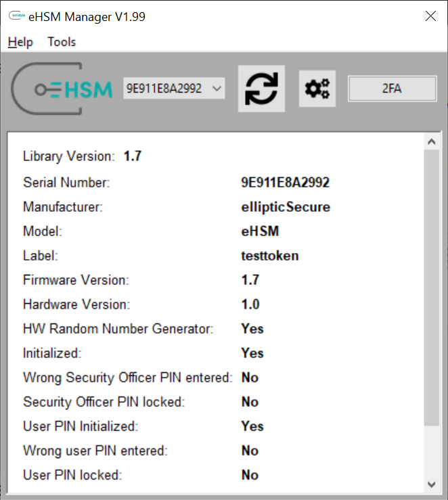Click the scrollbar up arrow in the info panel
448x500 pixels.
432,141
